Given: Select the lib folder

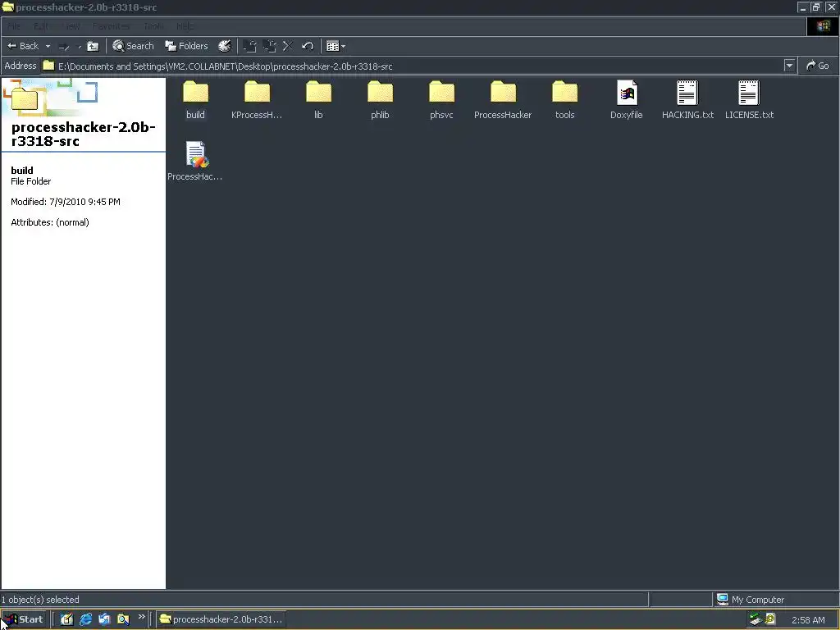Looking at the screenshot, I should pos(318,99).
